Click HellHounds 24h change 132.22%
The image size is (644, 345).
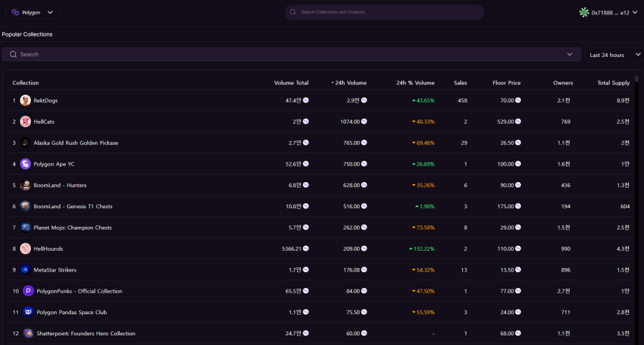(422, 249)
